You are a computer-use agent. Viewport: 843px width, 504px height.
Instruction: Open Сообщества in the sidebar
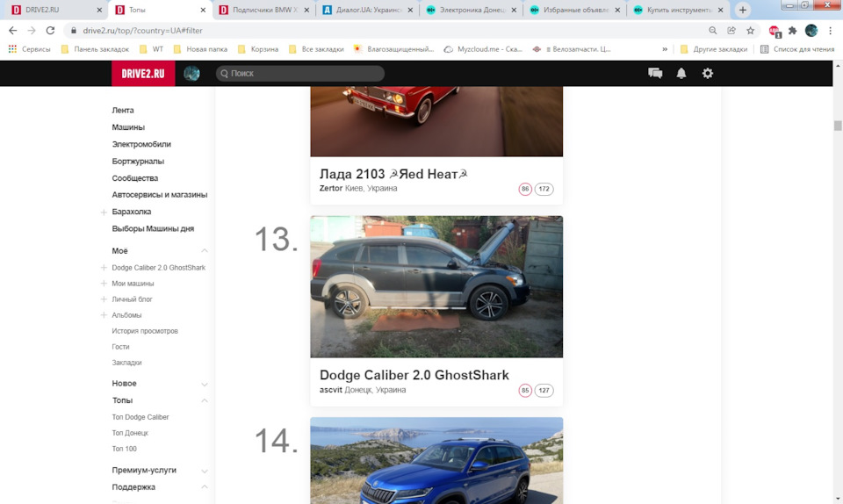click(x=135, y=178)
